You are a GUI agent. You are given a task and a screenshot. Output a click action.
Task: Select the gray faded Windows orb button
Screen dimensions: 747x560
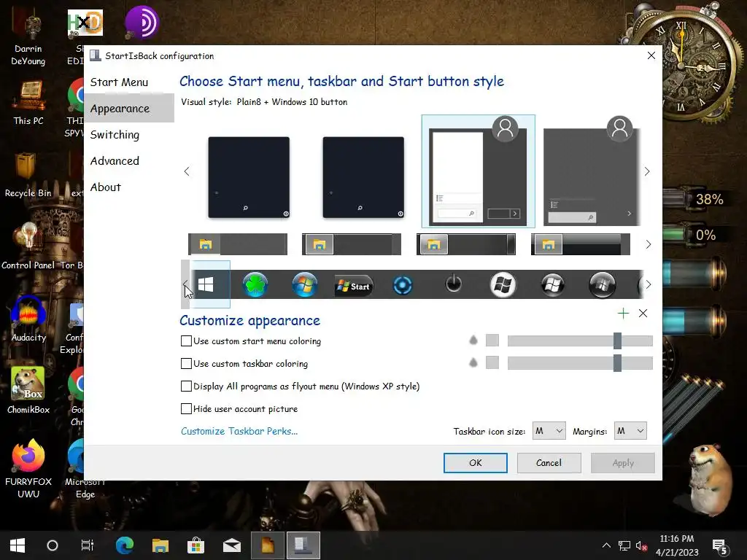coord(602,285)
